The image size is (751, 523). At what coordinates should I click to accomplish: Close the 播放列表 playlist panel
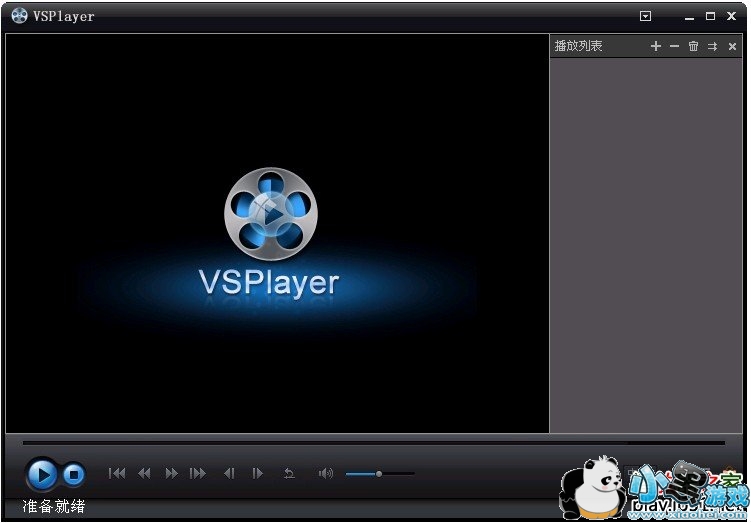(732, 46)
